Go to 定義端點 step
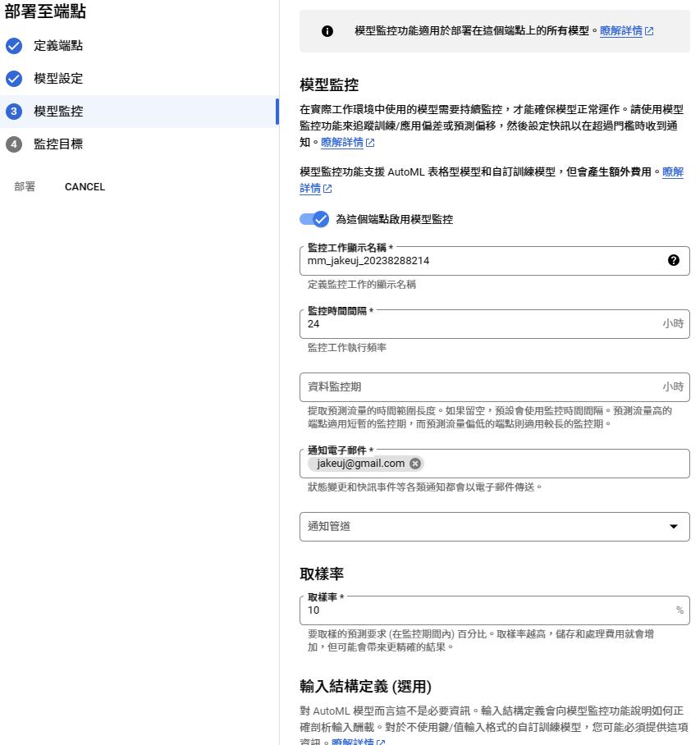Screen dimensions: 700x745 (58, 46)
